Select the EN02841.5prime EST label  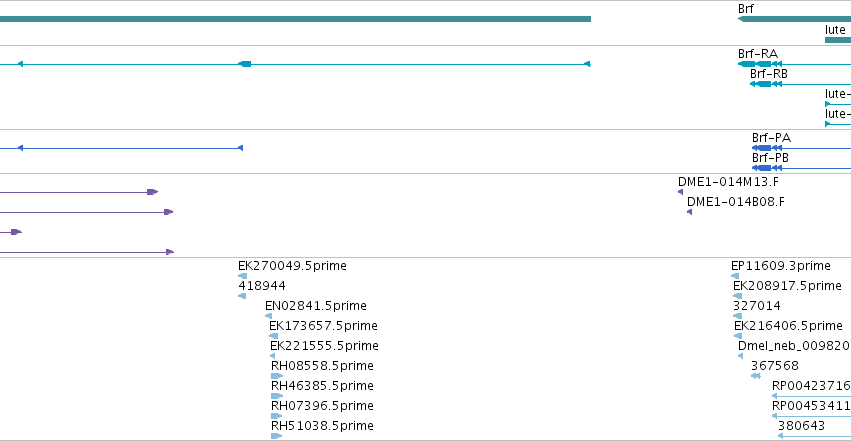coord(315,306)
